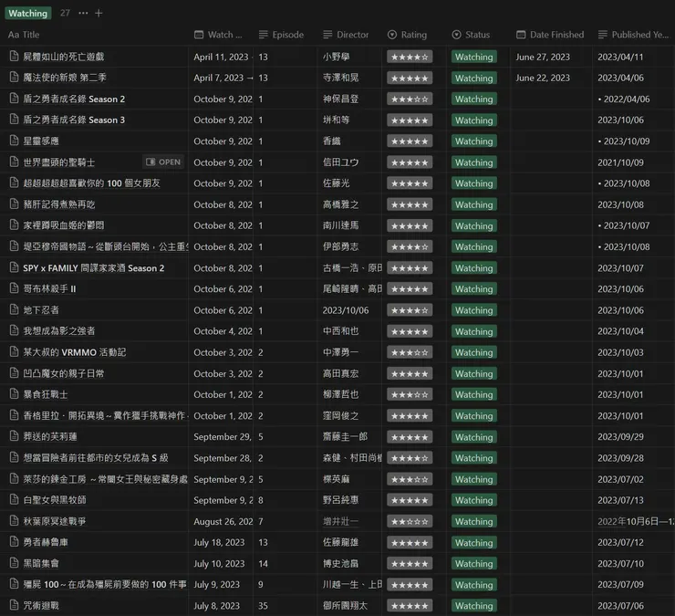Click page icon of 星靈感應

tap(15, 141)
